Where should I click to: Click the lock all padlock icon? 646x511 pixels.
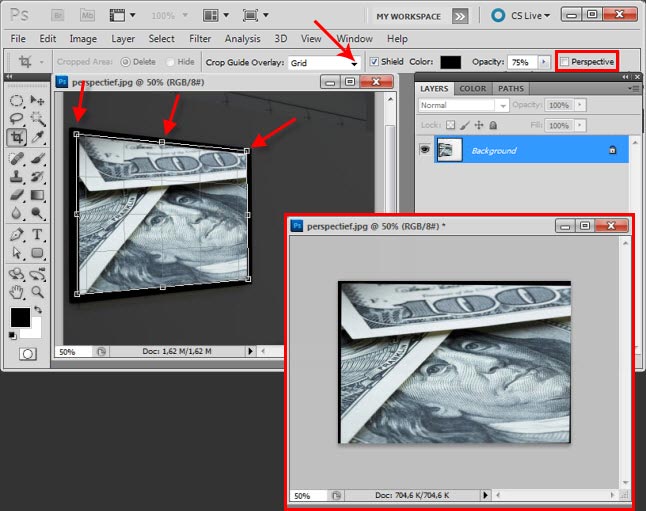coord(493,125)
